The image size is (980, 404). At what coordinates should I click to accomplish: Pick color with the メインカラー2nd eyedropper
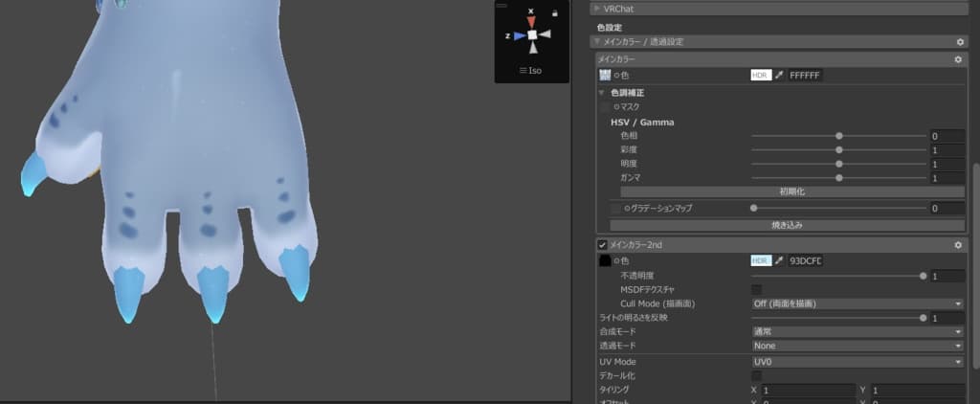[779, 260]
